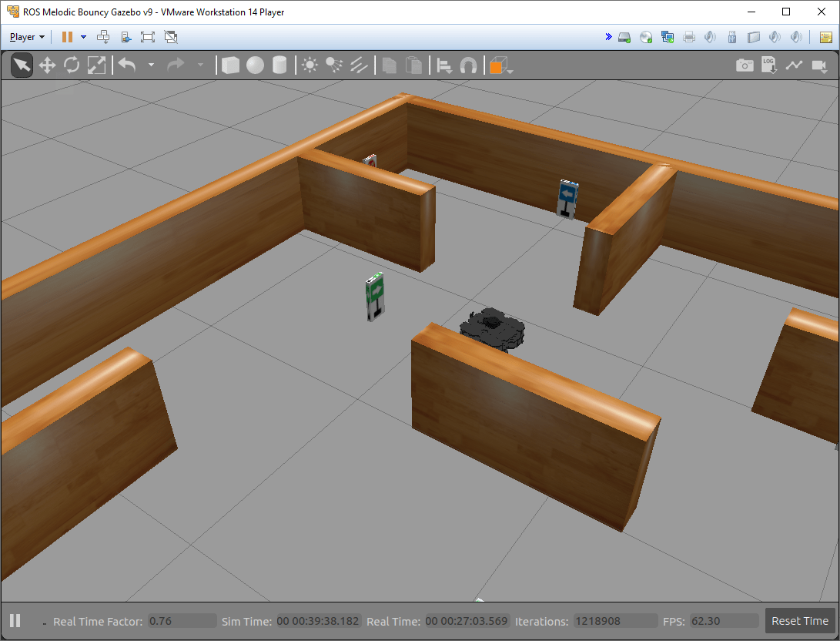Image resolution: width=840 pixels, height=641 pixels.
Task: Open the Player menu
Action: click(26, 37)
